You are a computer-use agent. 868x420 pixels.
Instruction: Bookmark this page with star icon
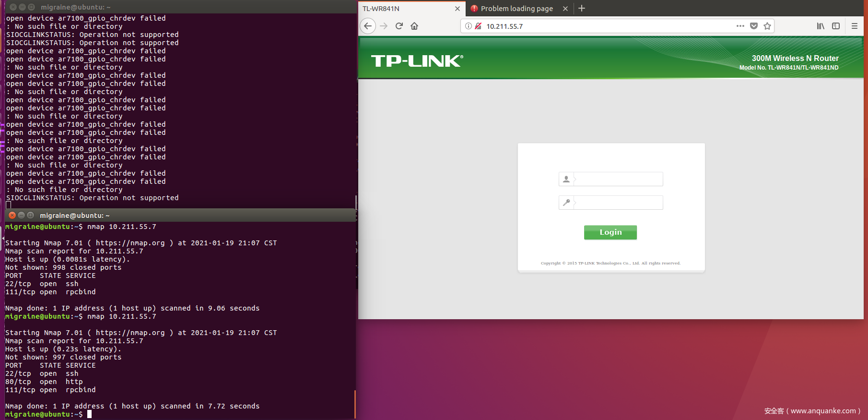[767, 26]
